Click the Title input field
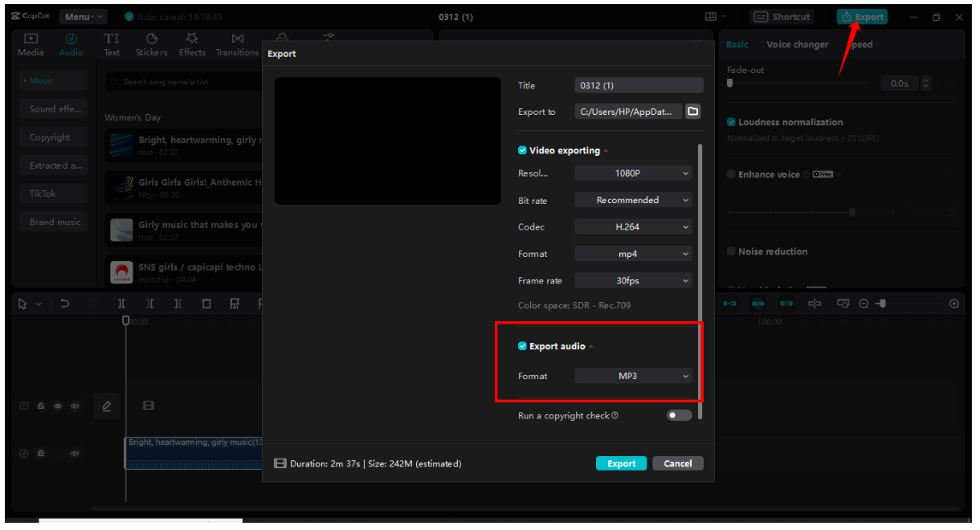Screen dimensions: 980x530 639,85
